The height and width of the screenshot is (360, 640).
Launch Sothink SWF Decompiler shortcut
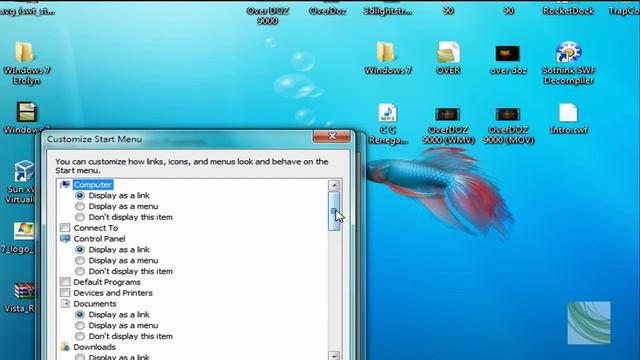coord(568,53)
